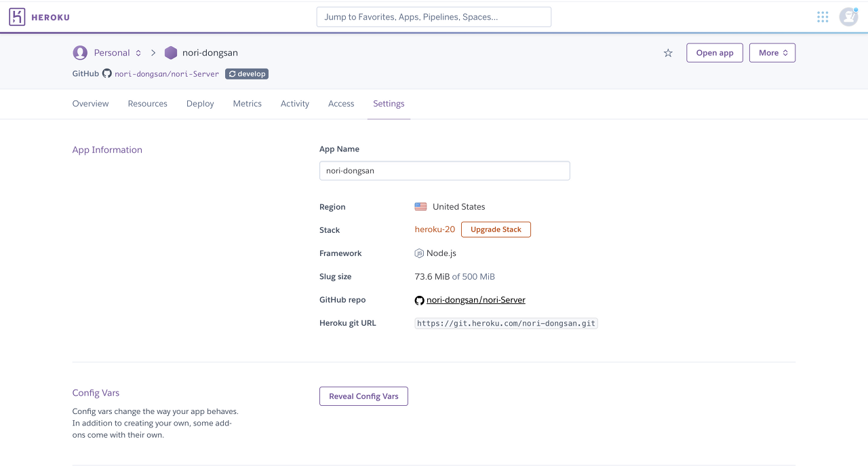Open nori-dongsan/nori-Server link in header
Viewport: 868px width, 471px height.
tap(167, 74)
